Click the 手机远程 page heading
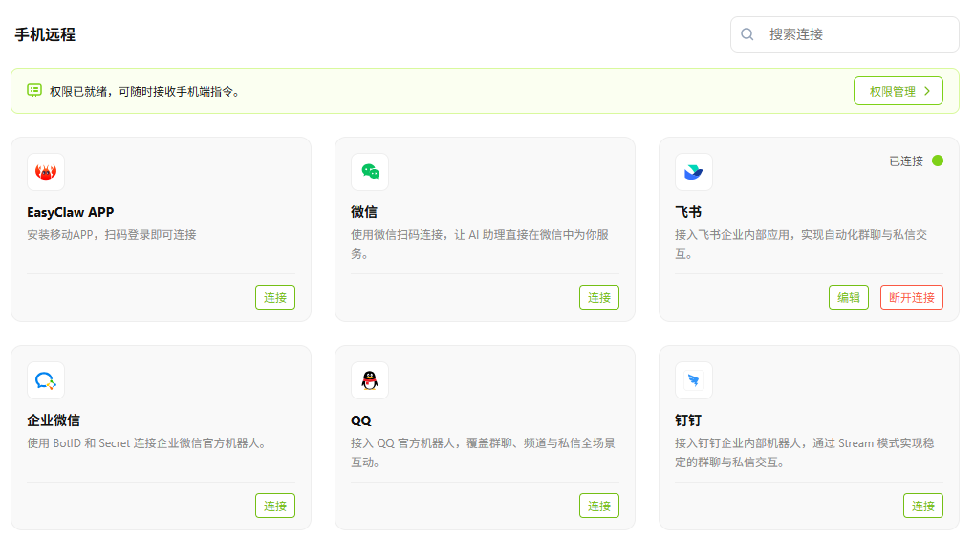Image resolution: width=974 pixels, height=560 pixels. pos(45,34)
